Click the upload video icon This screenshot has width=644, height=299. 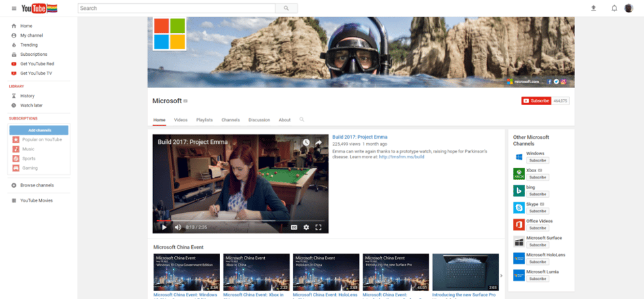click(x=593, y=9)
